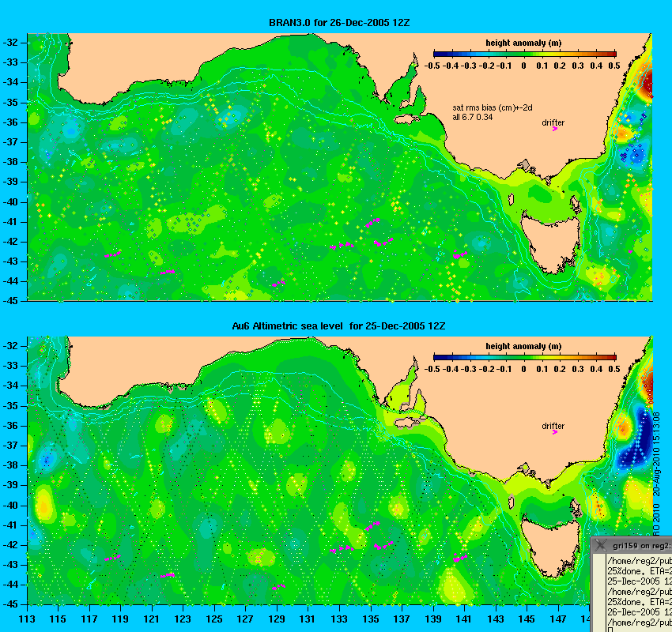Click the 'Au6 Altimetric sea level for 25-Dec-2005 12Z' title
Viewport: 672px width, 632px height.
pos(338,325)
